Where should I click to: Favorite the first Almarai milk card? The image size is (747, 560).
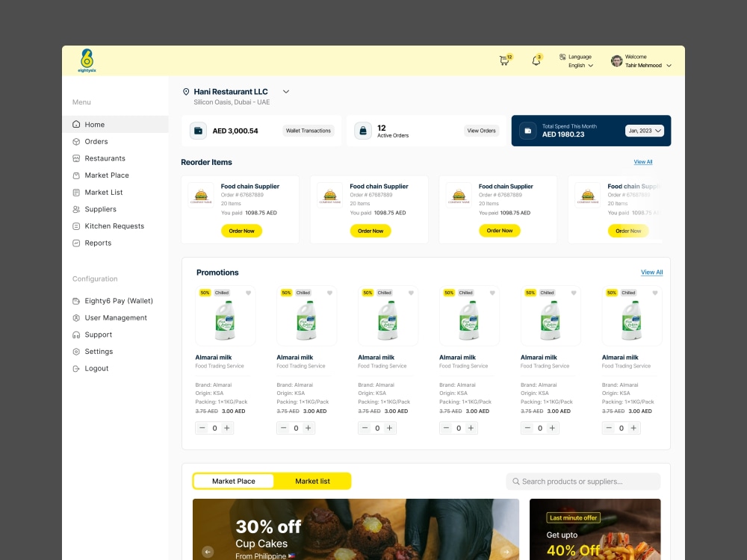tap(248, 293)
